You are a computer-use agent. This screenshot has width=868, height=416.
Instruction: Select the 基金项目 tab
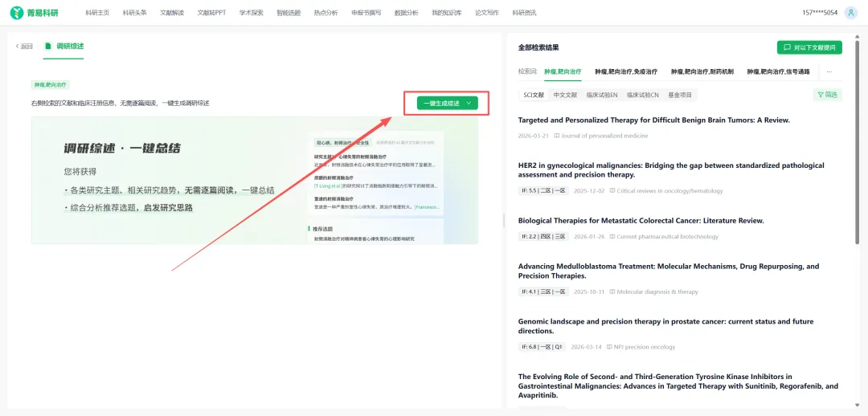pyautogui.click(x=680, y=95)
